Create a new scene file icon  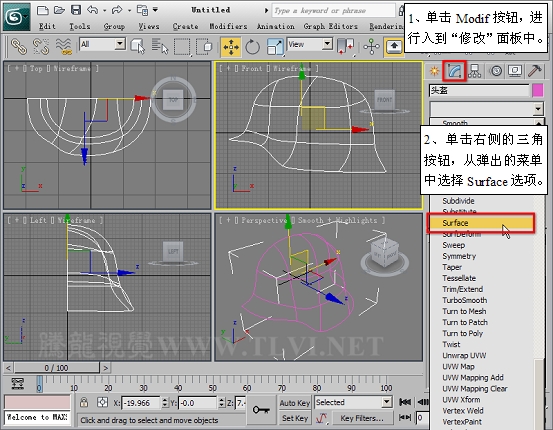(x=42, y=10)
